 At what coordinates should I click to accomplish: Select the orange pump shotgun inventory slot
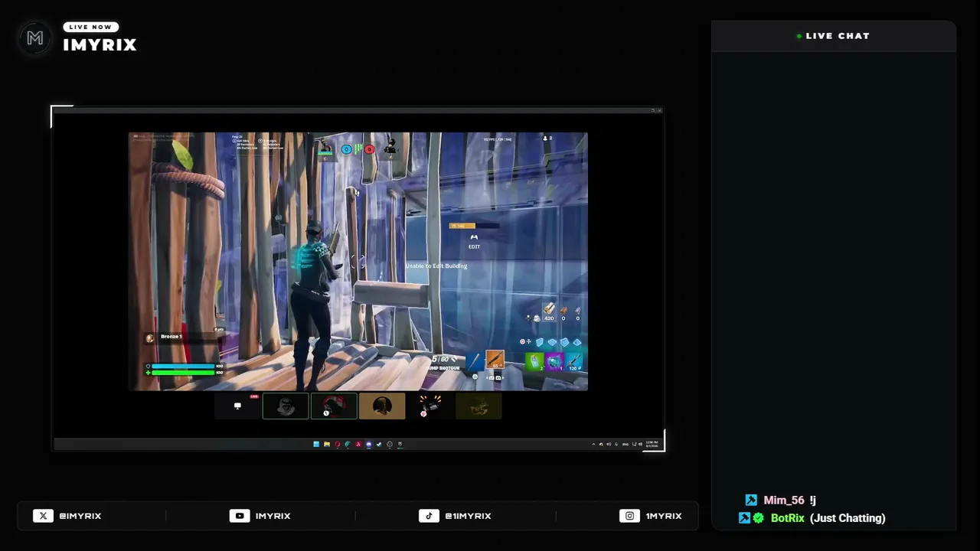click(495, 360)
